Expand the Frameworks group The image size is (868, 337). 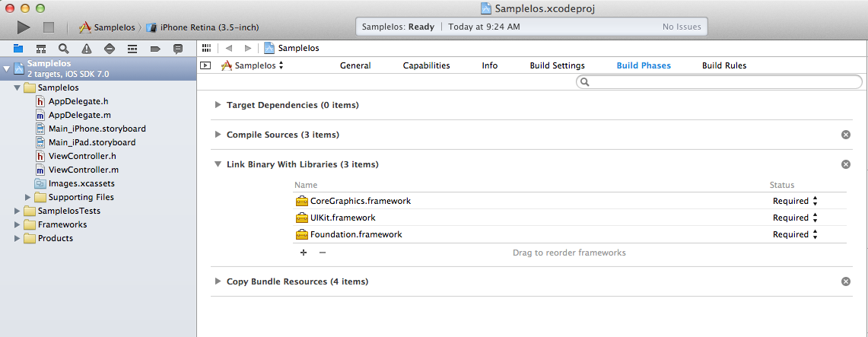point(17,224)
